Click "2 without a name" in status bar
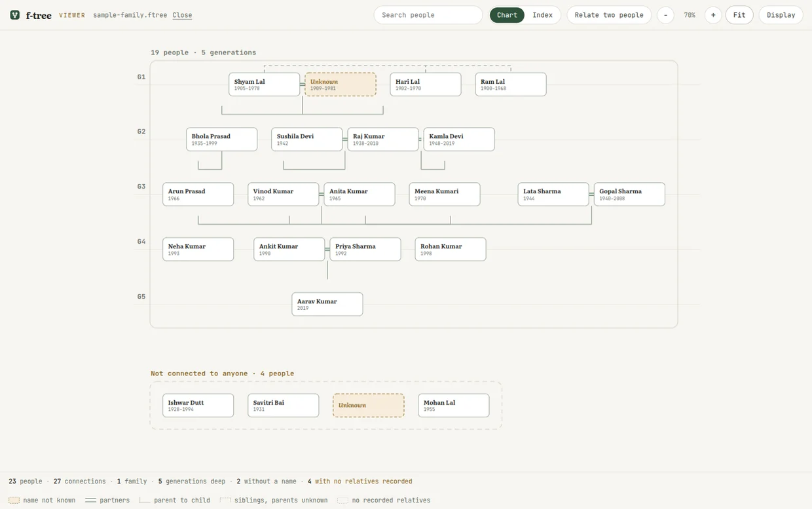 [x=267, y=481]
